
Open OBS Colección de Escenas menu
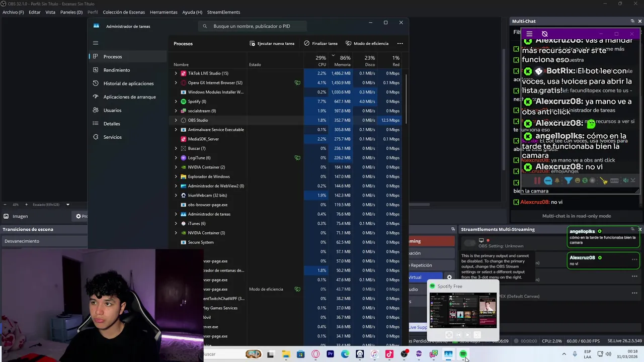[124, 12]
